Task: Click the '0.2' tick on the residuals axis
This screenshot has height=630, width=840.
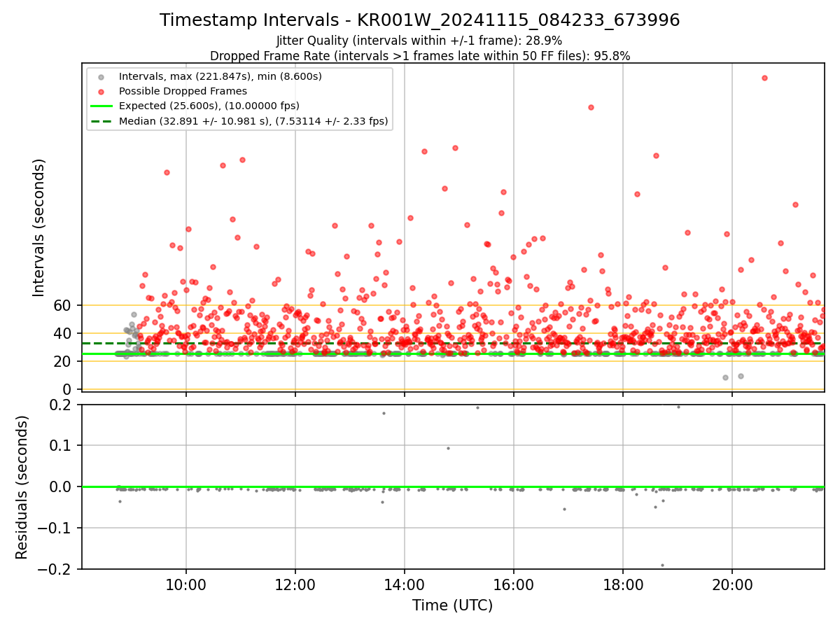Action: [61, 405]
